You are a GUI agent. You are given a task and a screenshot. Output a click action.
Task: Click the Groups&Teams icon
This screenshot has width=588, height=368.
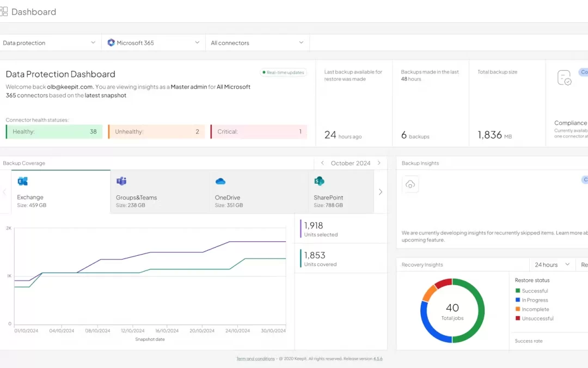click(x=121, y=182)
